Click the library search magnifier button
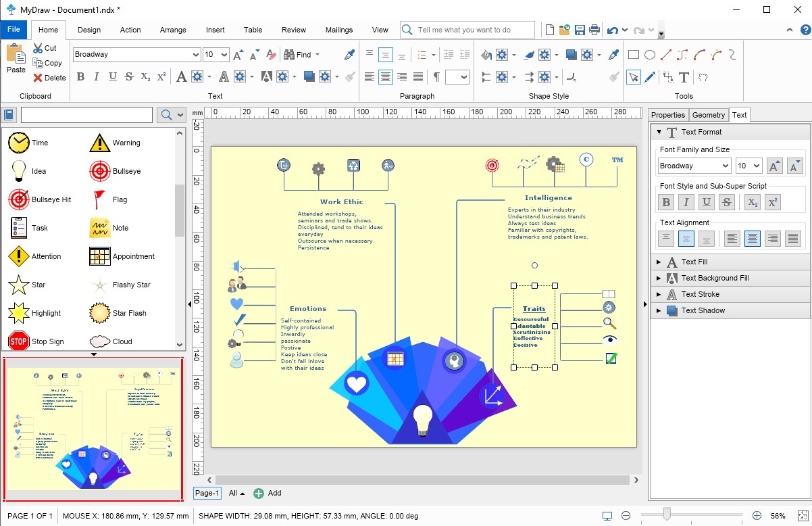This screenshot has width=812, height=526. [165, 115]
